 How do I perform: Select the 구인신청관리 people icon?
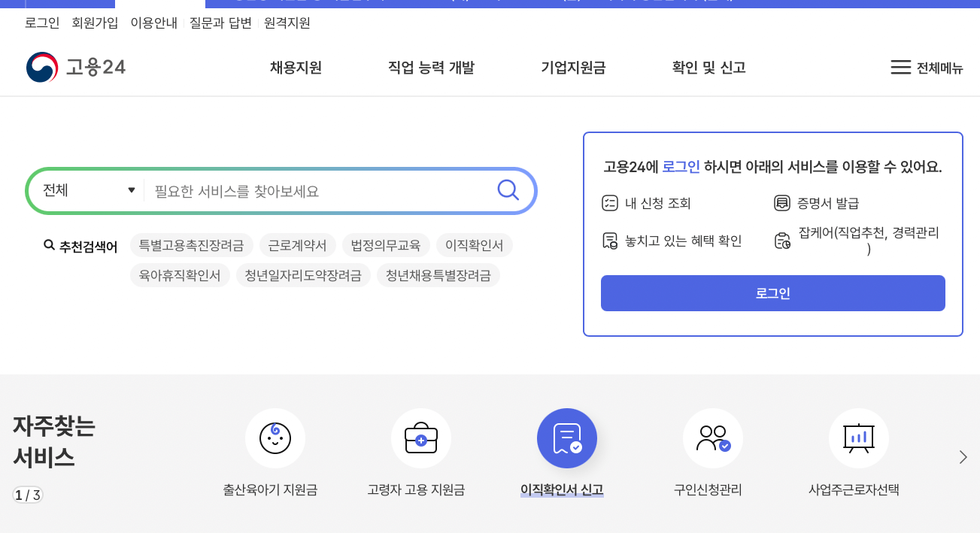pyautogui.click(x=712, y=438)
